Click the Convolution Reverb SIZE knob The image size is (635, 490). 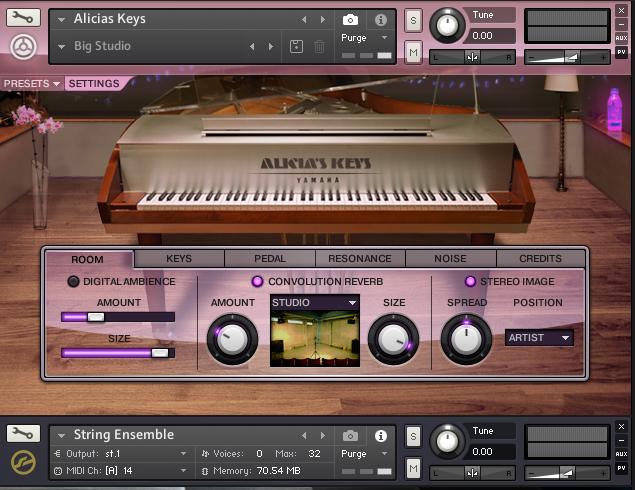[x=393, y=339]
